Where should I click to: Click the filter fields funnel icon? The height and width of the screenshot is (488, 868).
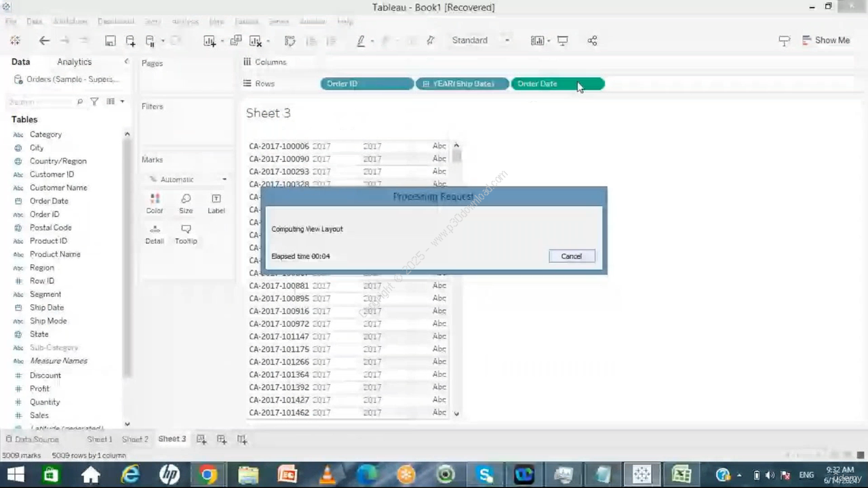tap(94, 102)
